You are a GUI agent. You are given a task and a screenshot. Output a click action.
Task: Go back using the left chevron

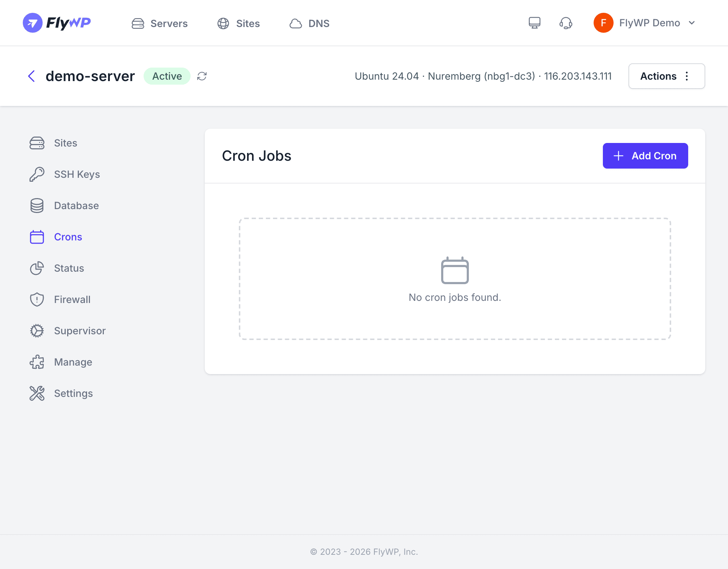coord(32,76)
